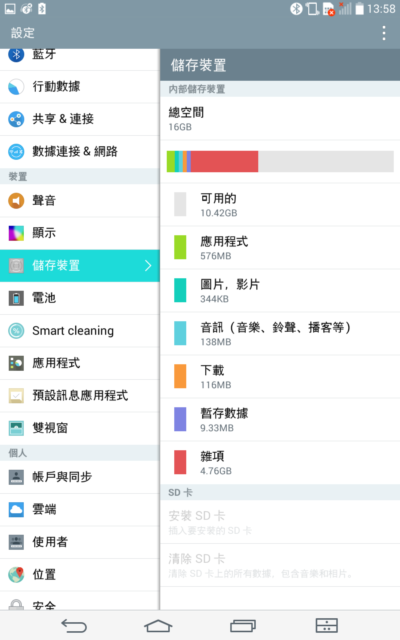Open 應用程式 576MB storage entry
Screen dimensions: 400x640
coord(280,247)
